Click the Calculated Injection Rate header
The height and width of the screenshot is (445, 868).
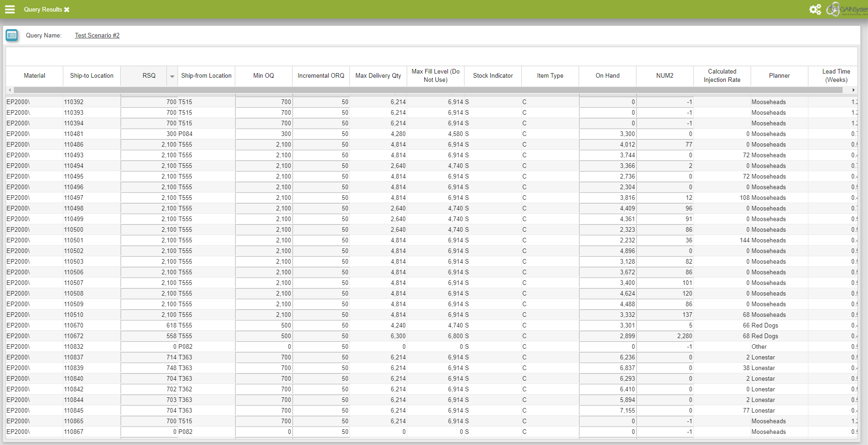(721, 76)
